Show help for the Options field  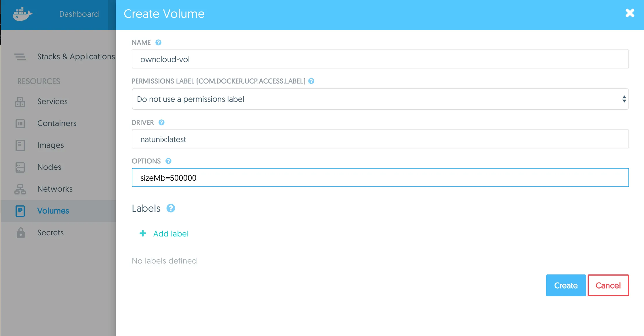168,161
